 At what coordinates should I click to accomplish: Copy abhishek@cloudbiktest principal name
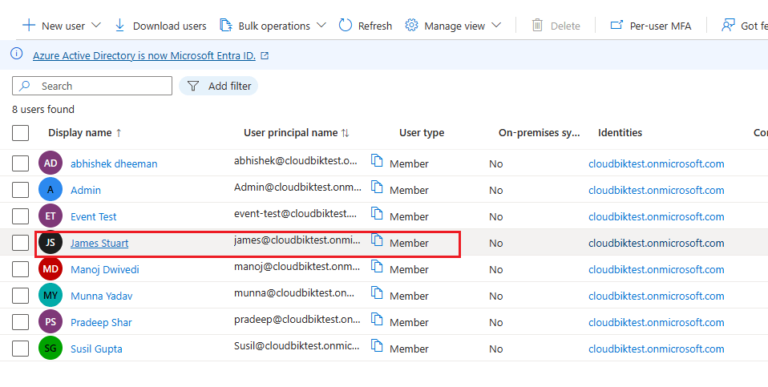point(377,160)
